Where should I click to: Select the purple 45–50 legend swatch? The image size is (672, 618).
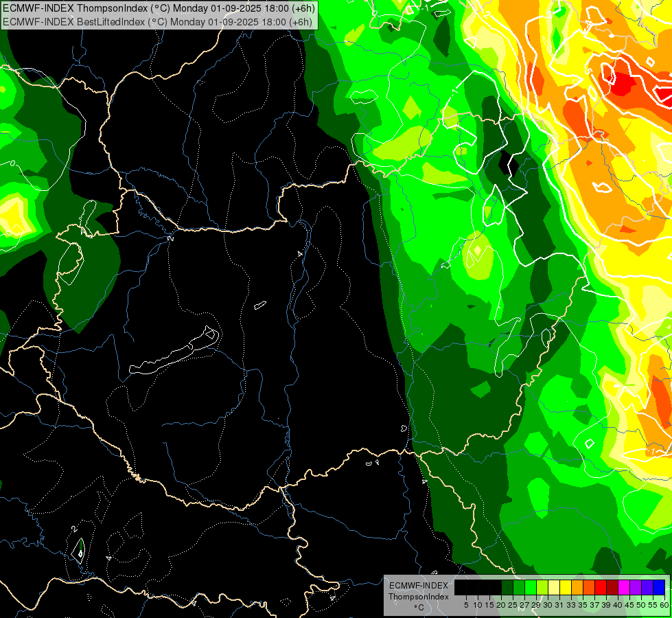point(636,587)
